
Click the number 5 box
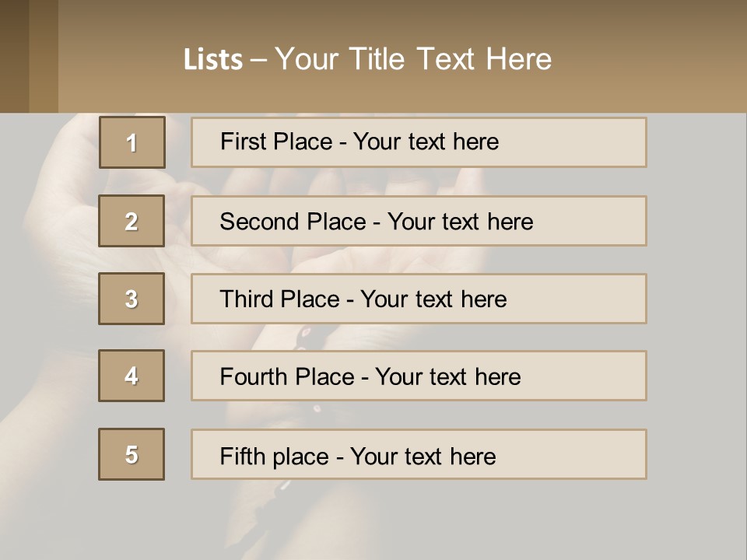pyautogui.click(x=132, y=454)
